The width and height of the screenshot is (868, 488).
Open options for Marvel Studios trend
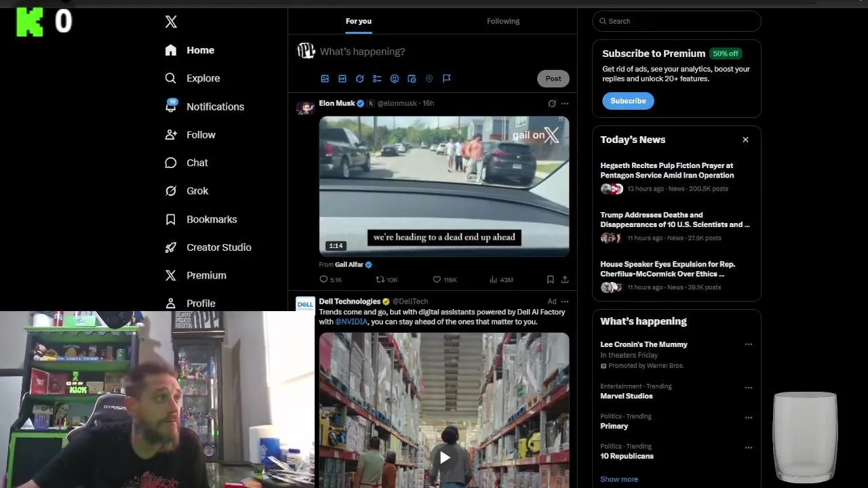[x=749, y=388]
